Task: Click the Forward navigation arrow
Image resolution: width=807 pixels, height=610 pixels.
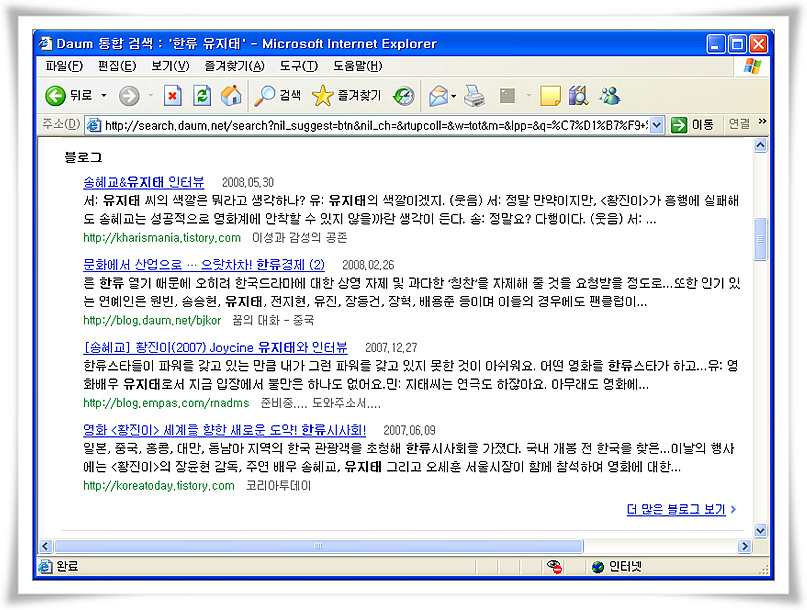Action: (129, 96)
